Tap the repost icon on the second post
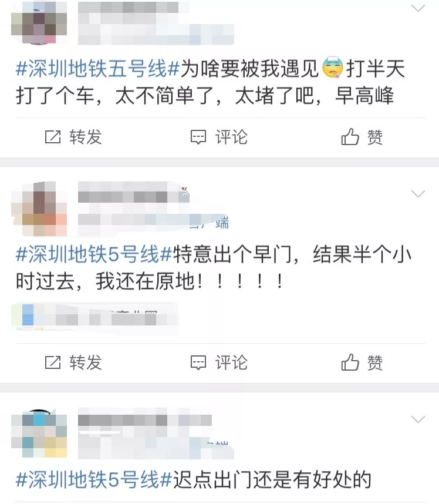The width and height of the screenshot is (439, 504). (53, 362)
